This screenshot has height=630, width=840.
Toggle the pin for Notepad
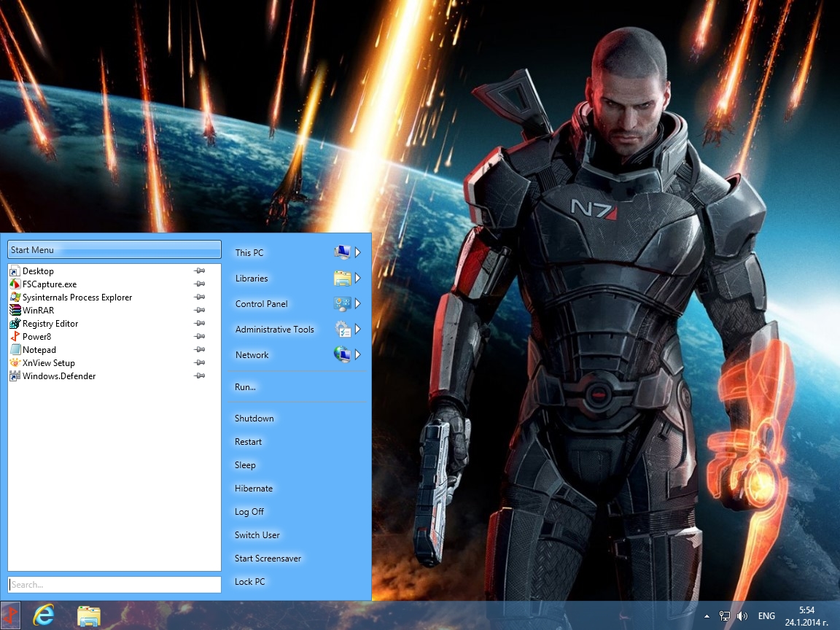200,350
